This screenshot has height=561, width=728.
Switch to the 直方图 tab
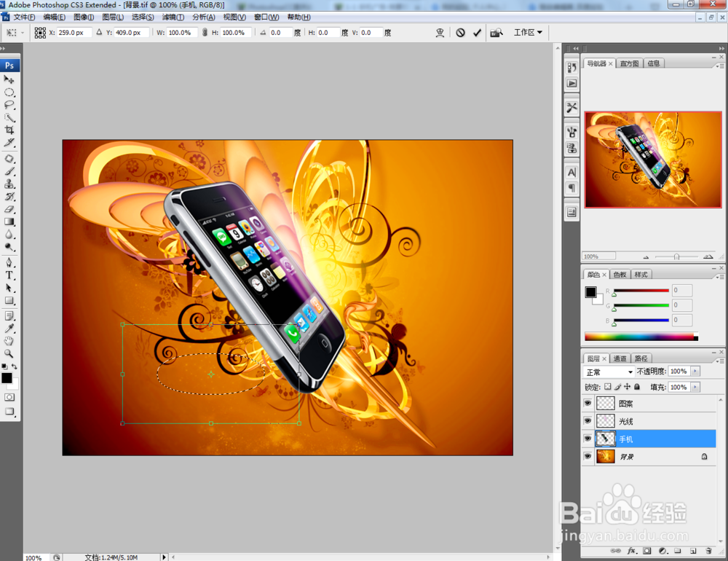tap(629, 63)
